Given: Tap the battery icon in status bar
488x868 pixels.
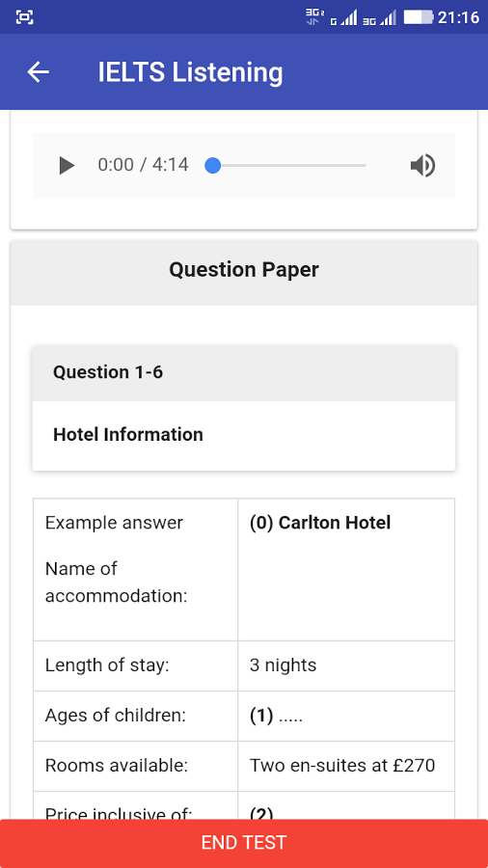Looking at the screenshot, I should coord(419,17).
